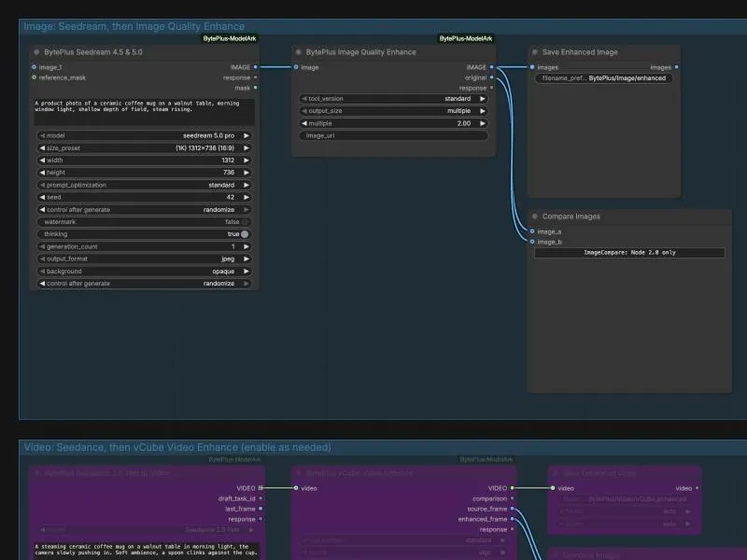Click the image_1 input slot on Seedream node
This screenshot has width=747, height=560.
point(34,67)
